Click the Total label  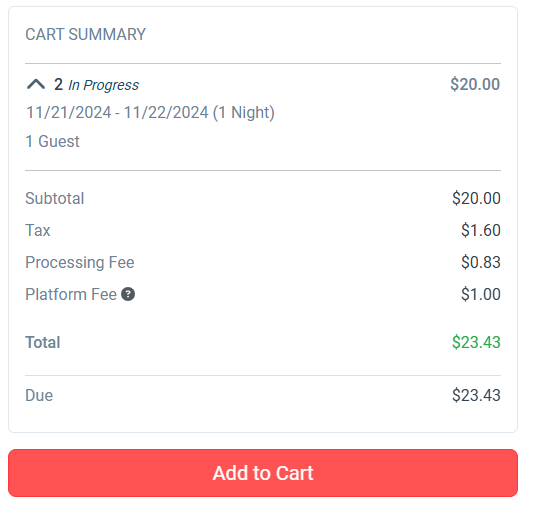43,342
